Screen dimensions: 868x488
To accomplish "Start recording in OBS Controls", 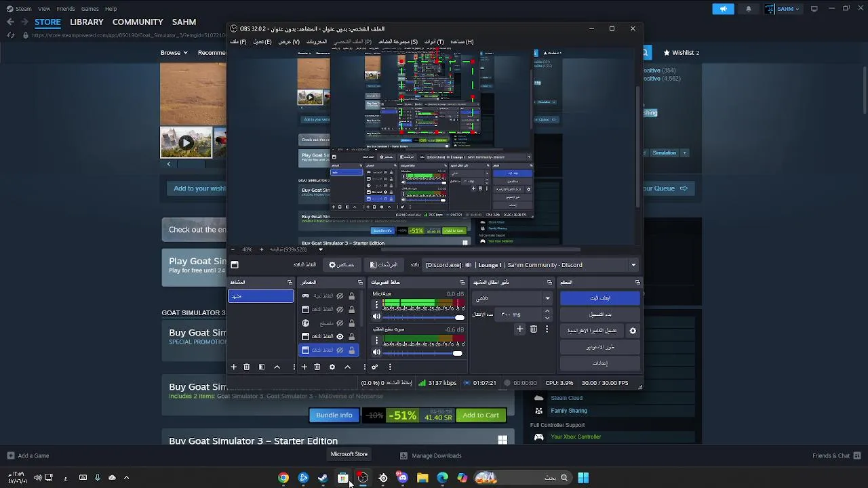I will (x=600, y=314).
